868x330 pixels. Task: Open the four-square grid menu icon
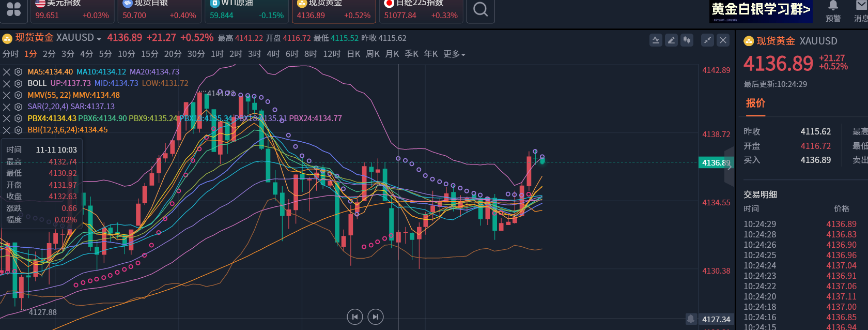(x=14, y=10)
